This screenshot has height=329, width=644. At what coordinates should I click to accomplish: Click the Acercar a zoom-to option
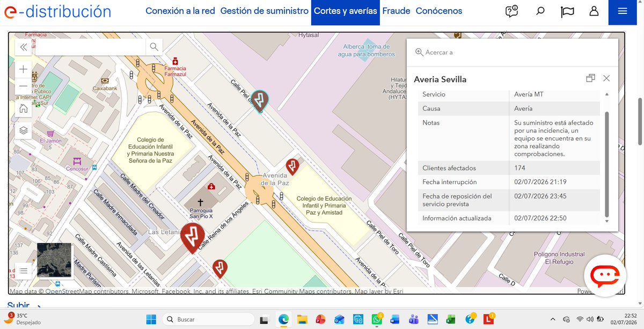point(434,52)
